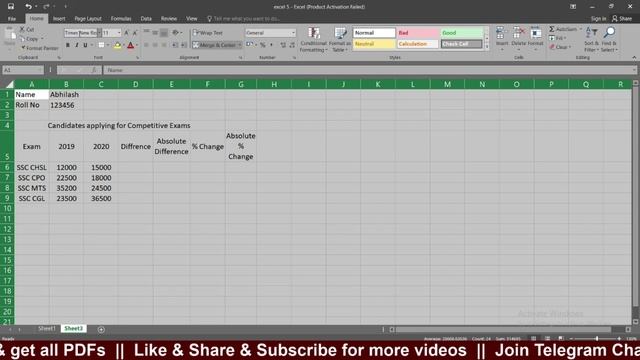Apply the Check Cell style
640x360 pixels.
pos(462,44)
